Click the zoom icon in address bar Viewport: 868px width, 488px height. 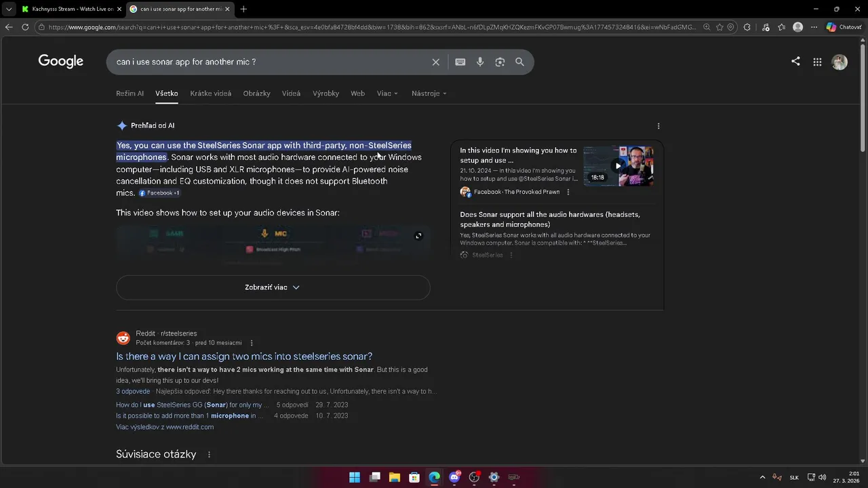(707, 27)
